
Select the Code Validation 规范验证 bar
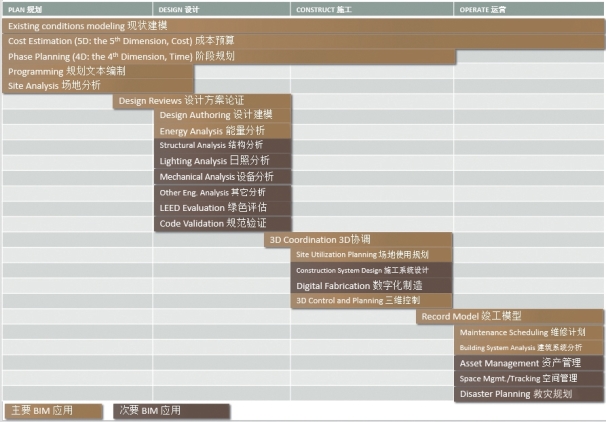click(x=223, y=223)
